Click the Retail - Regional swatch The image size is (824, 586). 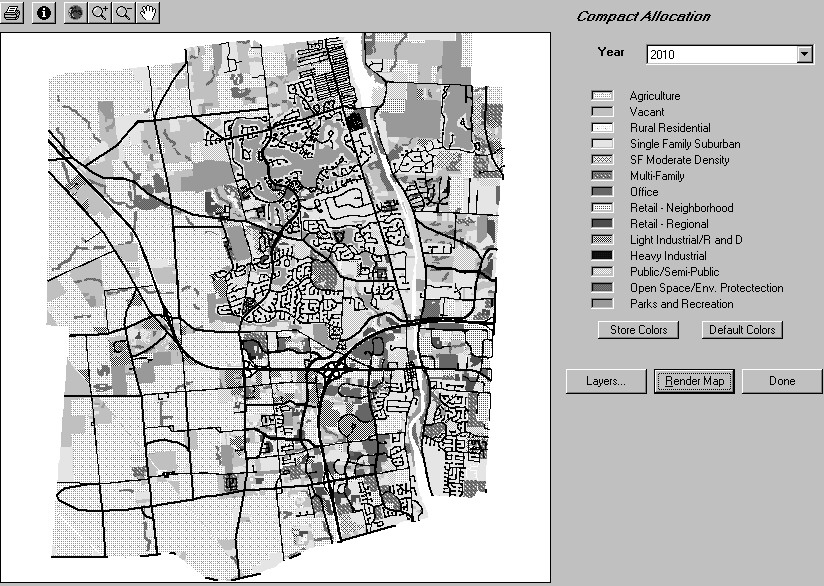point(602,223)
